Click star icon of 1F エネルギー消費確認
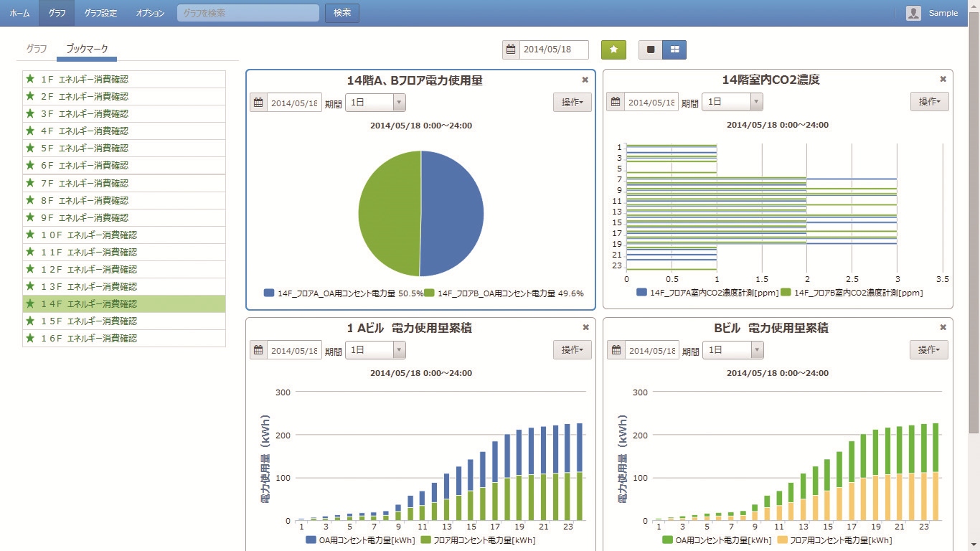 point(30,79)
